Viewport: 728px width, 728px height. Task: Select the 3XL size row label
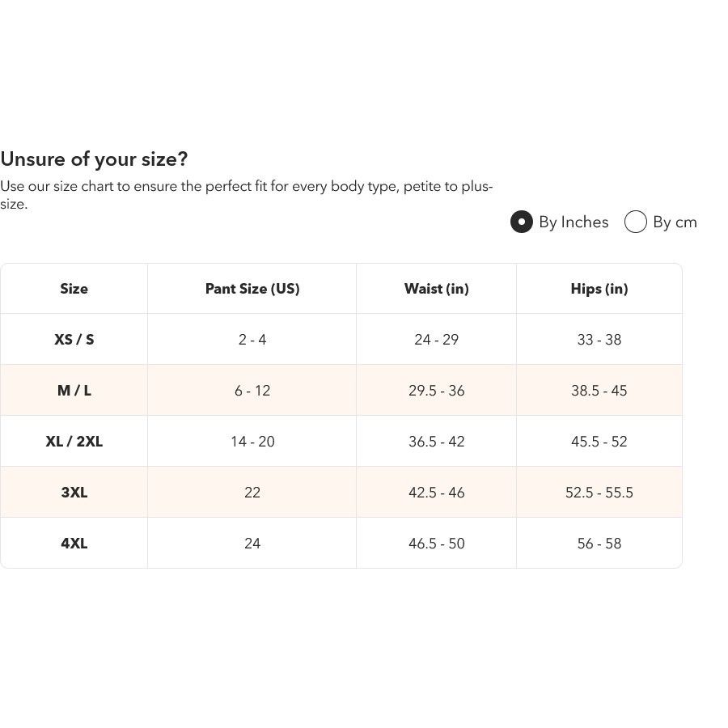(x=74, y=492)
